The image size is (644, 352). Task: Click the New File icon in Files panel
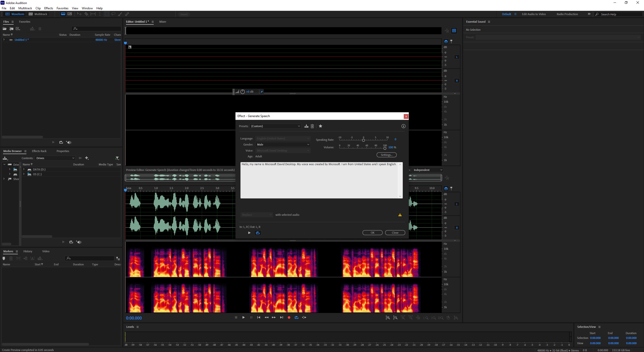coord(18,29)
